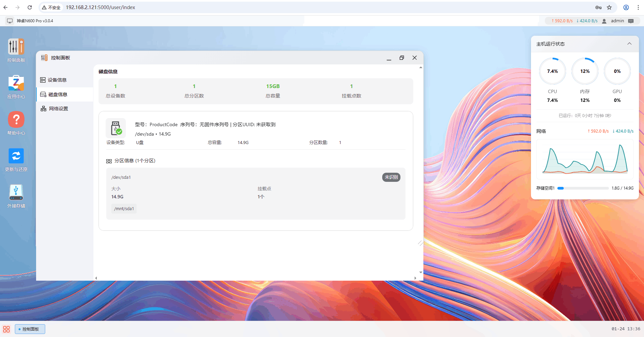Click the GPU usage gauge
Viewport: 644px width, 337px height.
click(x=617, y=71)
